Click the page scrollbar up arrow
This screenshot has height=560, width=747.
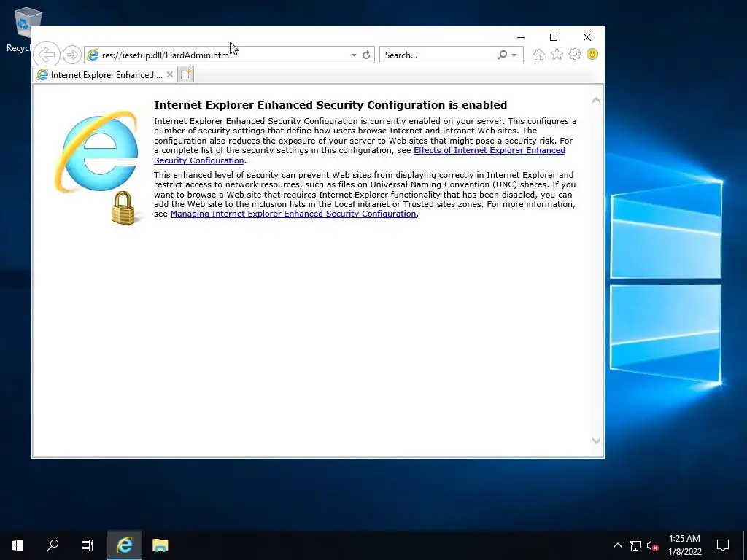pos(596,101)
